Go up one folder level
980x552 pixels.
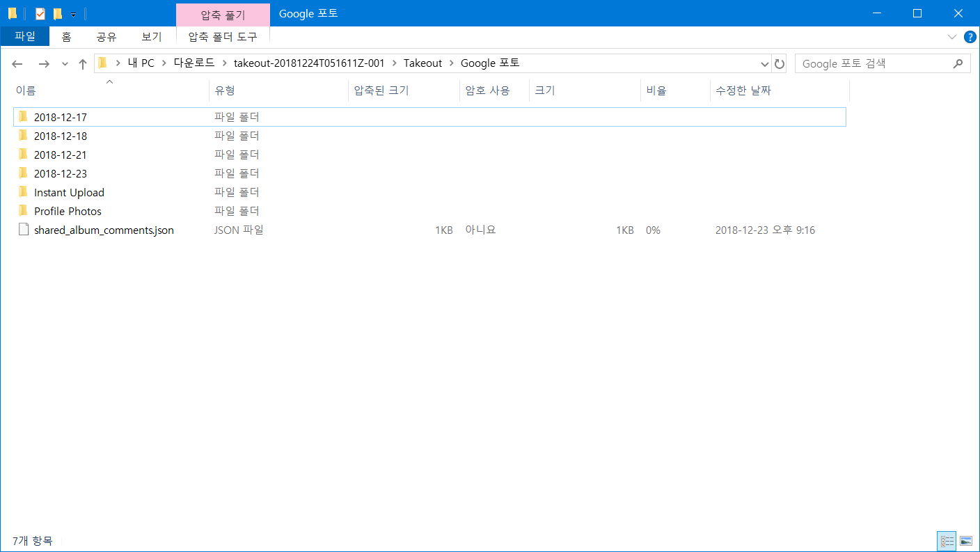[83, 64]
